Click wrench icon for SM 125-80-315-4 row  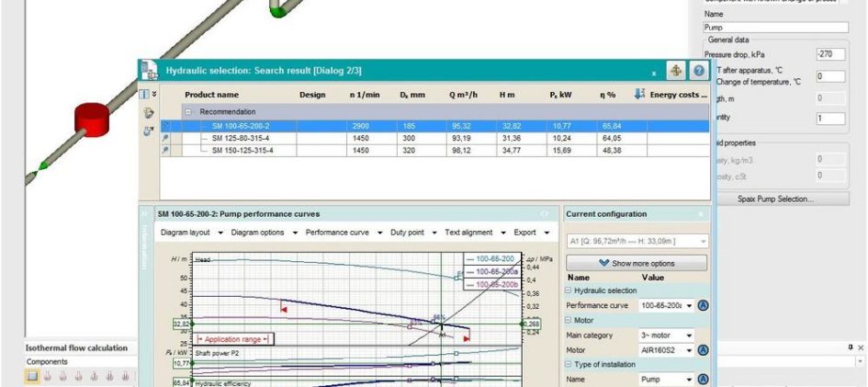(x=165, y=138)
